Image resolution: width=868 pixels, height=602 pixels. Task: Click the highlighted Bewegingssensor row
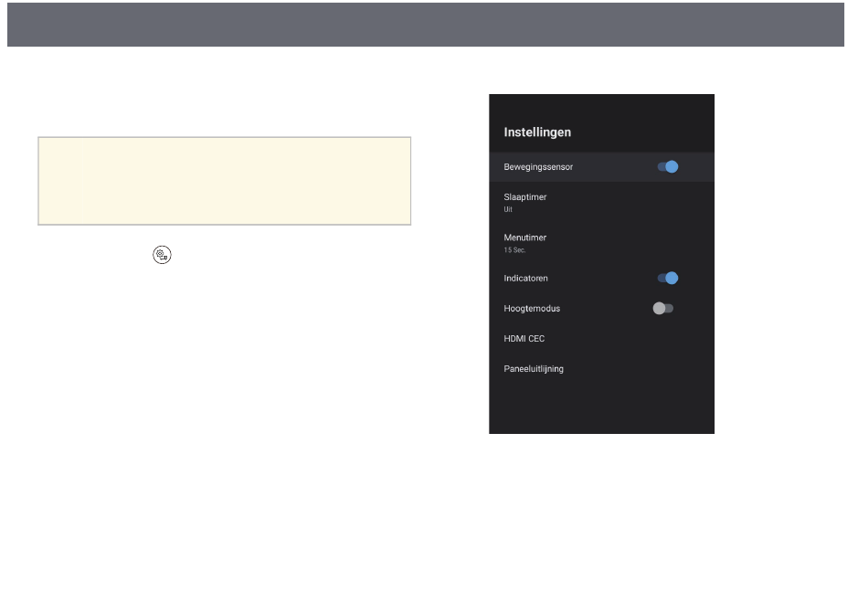(602, 166)
